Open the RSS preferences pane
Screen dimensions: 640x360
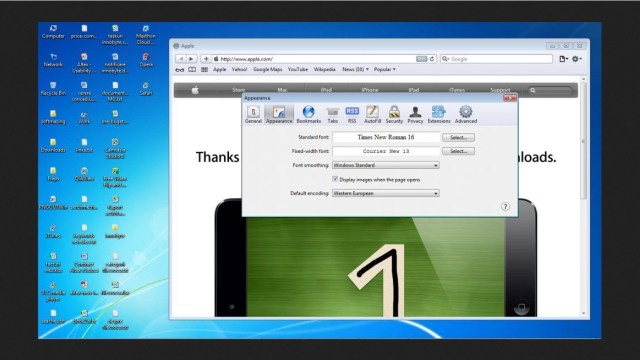point(352,114)
